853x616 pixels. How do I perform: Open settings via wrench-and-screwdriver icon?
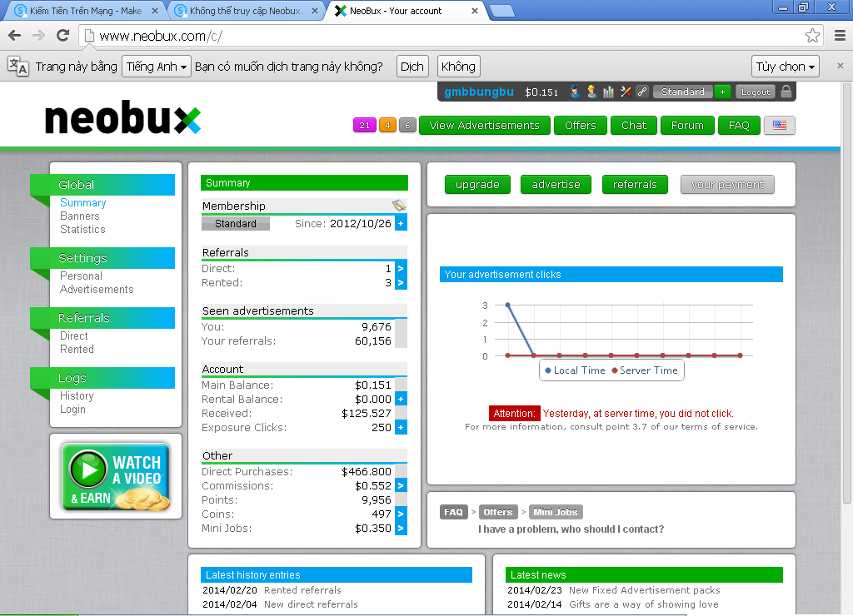[626, 92]
